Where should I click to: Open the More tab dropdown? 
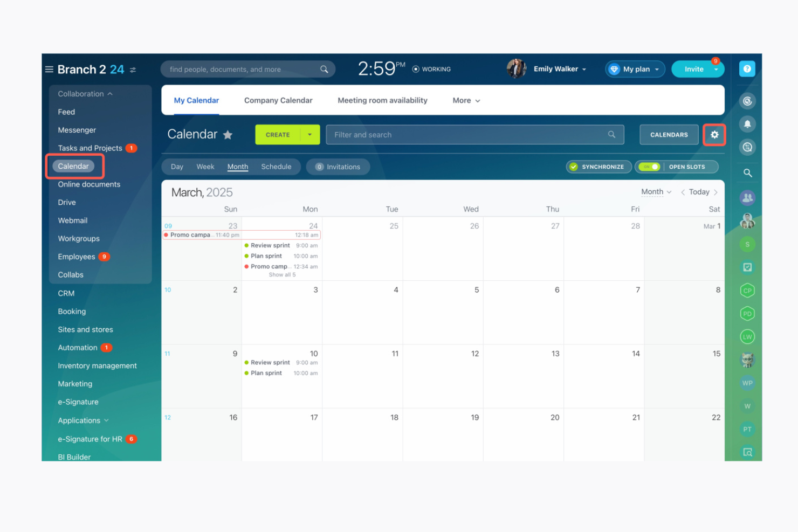pyautogui.click(x=466, y=100)
